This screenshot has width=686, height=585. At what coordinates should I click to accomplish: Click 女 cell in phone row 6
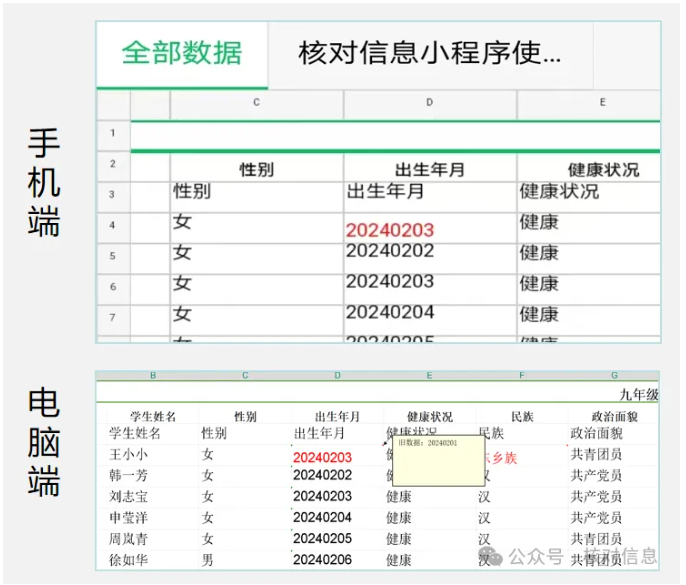coord(256,289)
